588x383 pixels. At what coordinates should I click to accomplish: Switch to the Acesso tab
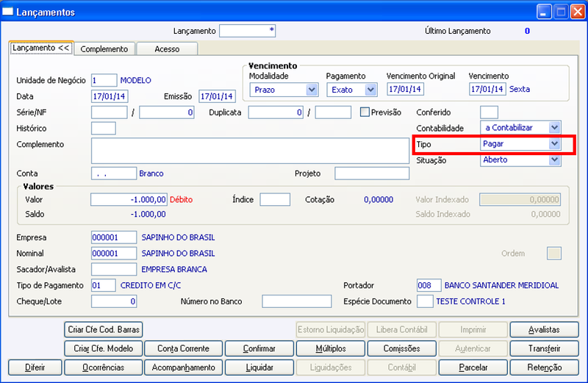pos(167,49)
